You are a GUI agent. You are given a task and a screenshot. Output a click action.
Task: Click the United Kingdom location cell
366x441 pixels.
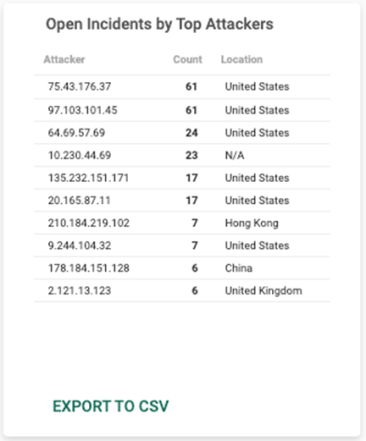(x=263, y=291)
